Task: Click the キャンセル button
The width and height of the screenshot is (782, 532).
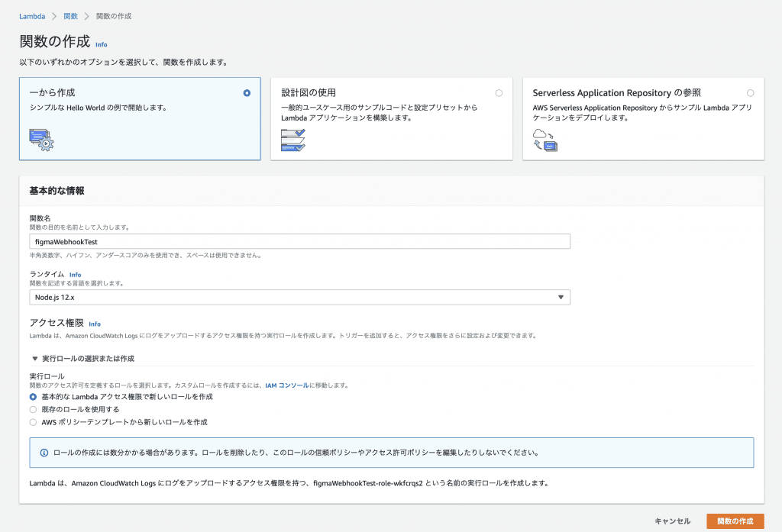Action: [x=672, y=521]
